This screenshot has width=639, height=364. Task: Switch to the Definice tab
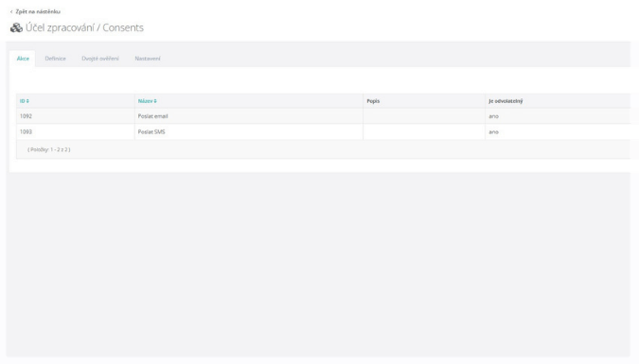point(56,59)
